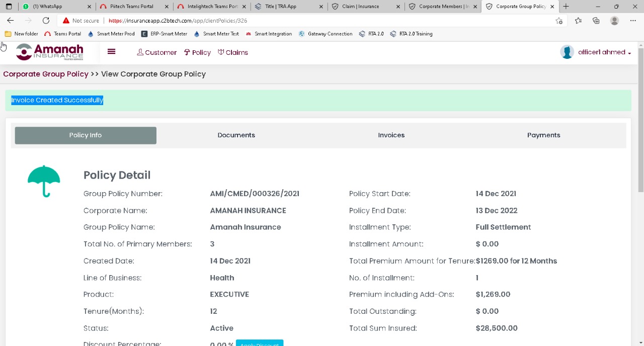Open the Policy menu
This screenshot has width=644, height=346.
[x=197, y=52]
